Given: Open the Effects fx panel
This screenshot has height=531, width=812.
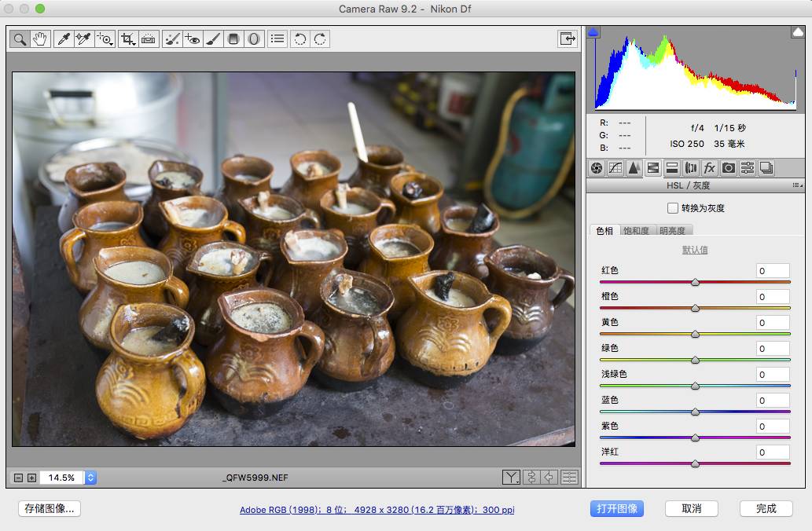Looking at the screenshot, I should 710,167.
